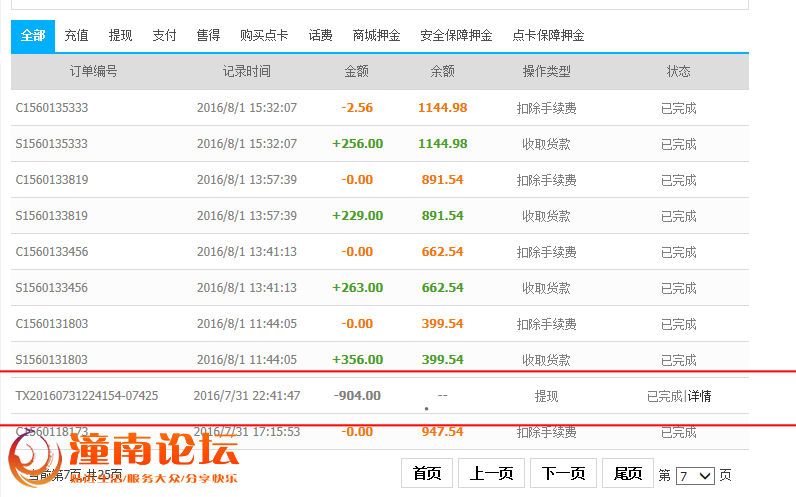Click the 操作类型 column header

(547, 71)
